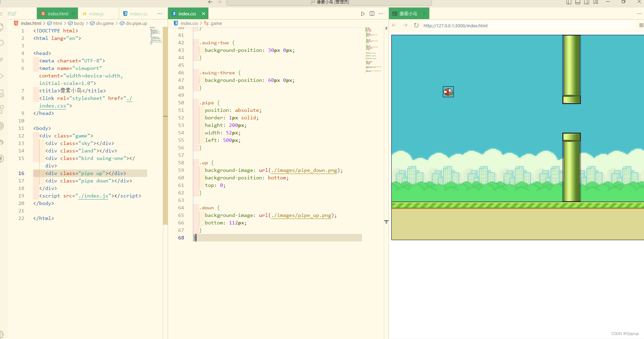
Task: Go forward in the preview browser
Action: point(405,25)
